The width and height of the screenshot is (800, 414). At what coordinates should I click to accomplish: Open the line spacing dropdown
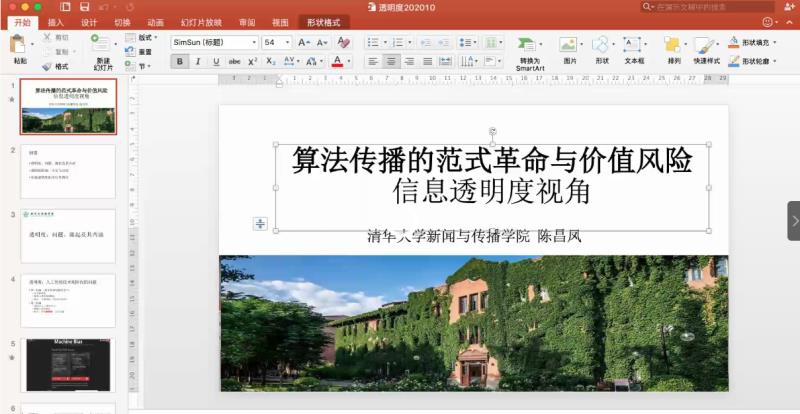point(468,43)
